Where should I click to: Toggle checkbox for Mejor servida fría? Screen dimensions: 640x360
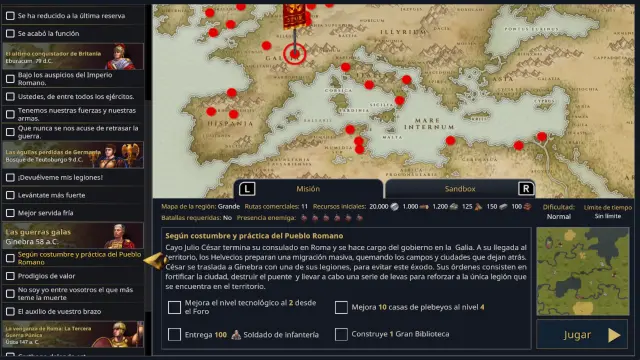coord(10,213)
